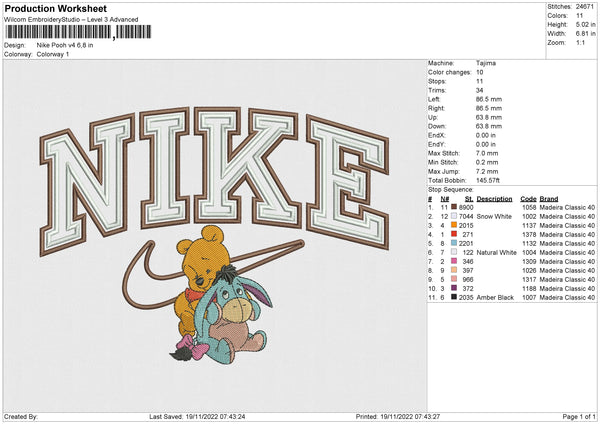Select stitch count '7044' in Snow White row
The width and height of the screenshot is (600, 424).
coord(466,216)
